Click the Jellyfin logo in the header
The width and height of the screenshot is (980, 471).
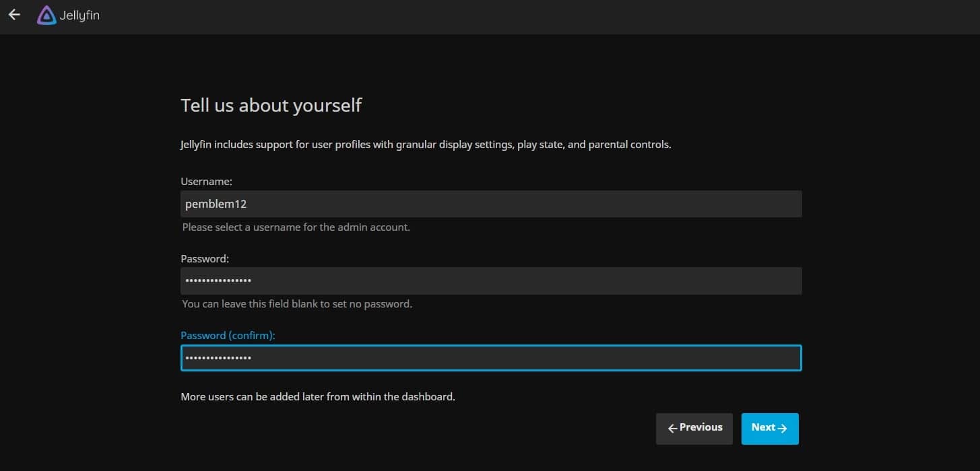click(68, 15)
